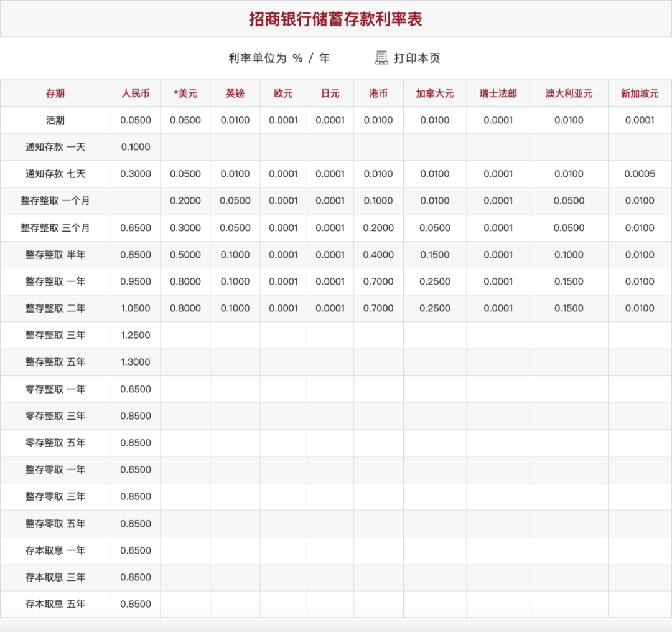This screenshot has width=672, height=632.
Task: Click the 整存整取 五年 人民币 rate 1.3000
Action: (136, 362)
